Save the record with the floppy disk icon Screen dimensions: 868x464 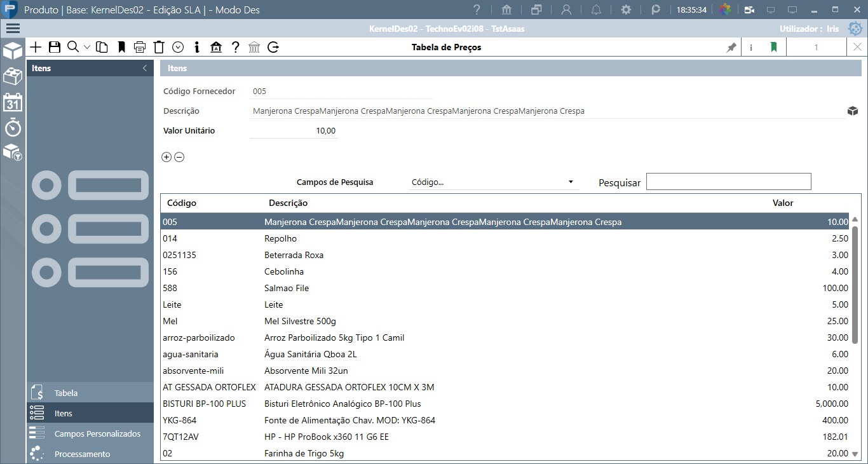point(54,47)
